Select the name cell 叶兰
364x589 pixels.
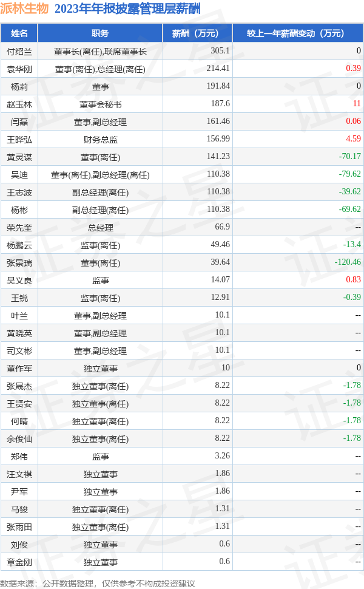tap(19, 316)
